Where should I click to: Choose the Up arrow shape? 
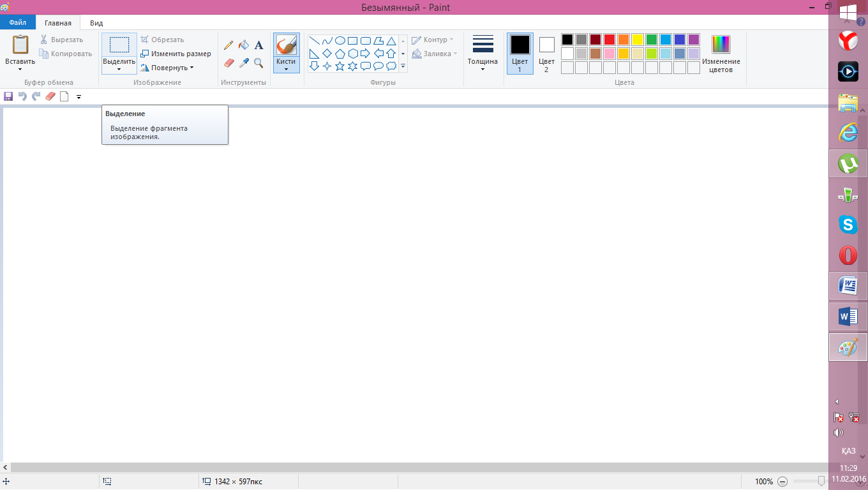coord(391,54)
